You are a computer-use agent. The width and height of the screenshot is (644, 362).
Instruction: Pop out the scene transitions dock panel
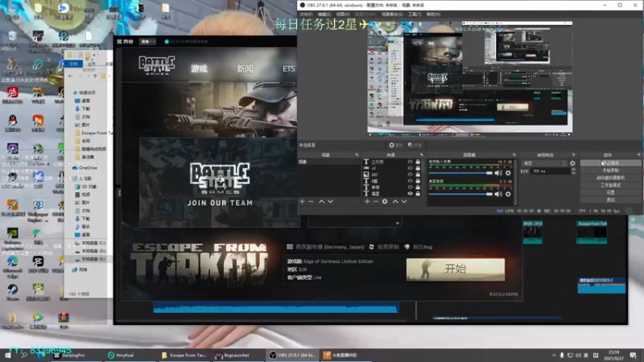click(x=573, y=154)
